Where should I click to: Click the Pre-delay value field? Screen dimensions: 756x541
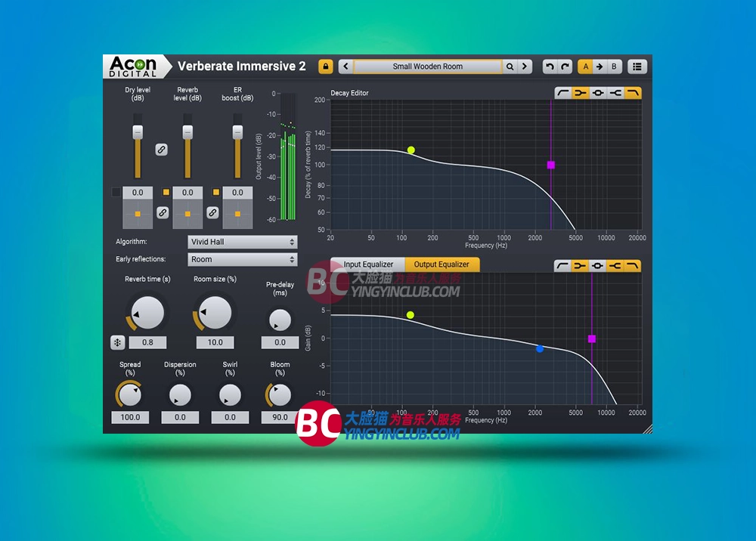tap(280, 342)
